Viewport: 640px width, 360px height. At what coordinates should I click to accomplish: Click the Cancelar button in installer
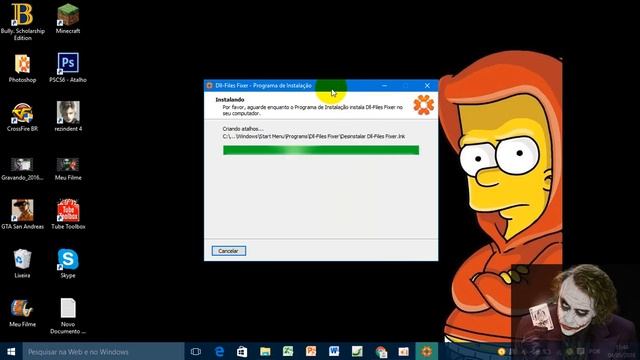click(229, 251)
